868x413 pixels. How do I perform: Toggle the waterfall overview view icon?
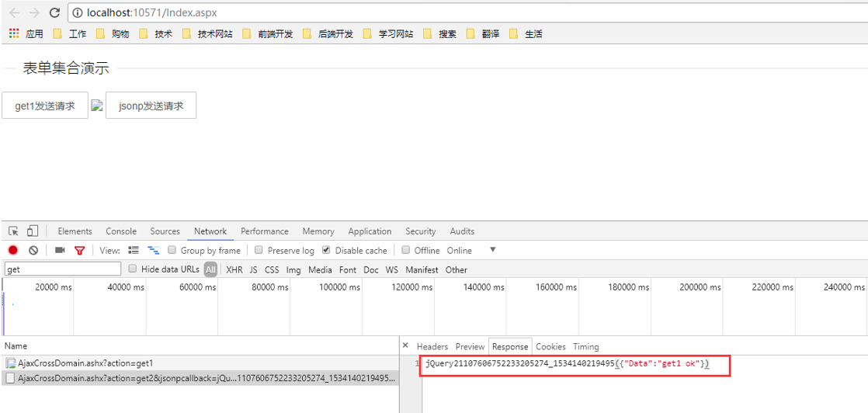(154, 250)
